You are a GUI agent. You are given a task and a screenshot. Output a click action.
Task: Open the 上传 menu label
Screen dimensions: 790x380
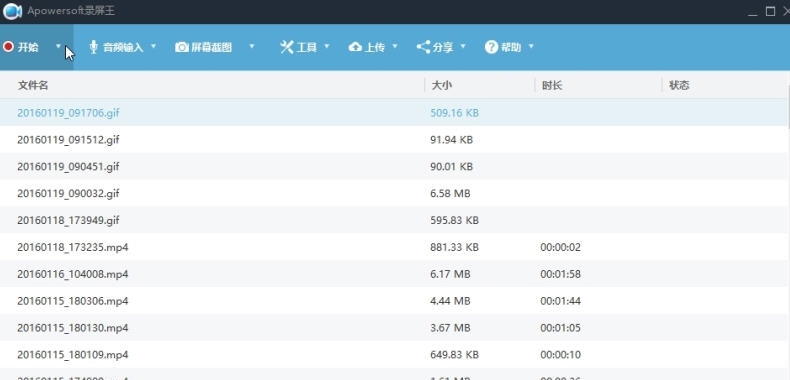tap(374, 47)
